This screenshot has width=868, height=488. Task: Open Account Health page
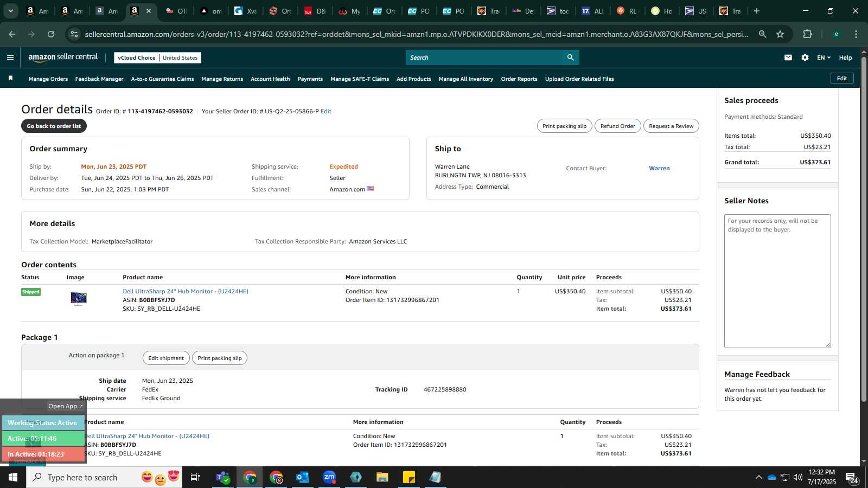270,79
